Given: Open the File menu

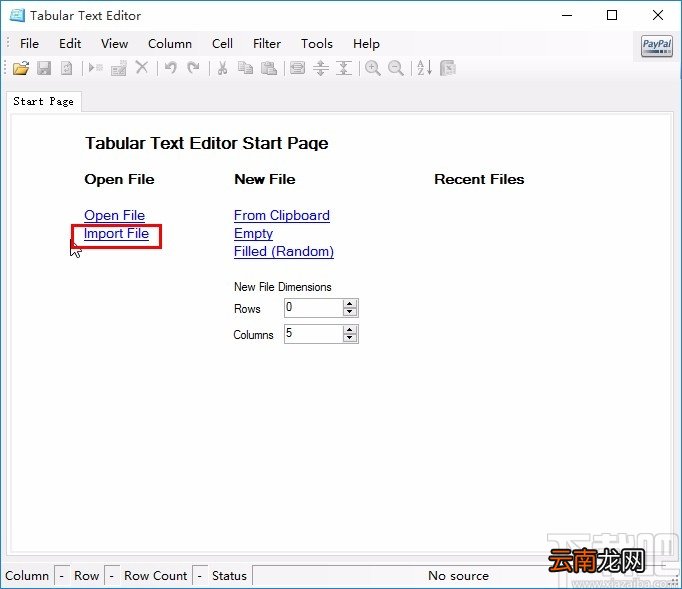Looking at the screenshot, I should 30,44.
